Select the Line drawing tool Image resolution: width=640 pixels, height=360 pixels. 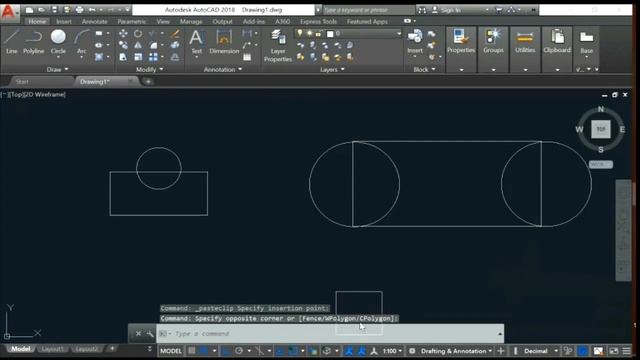click(x=11, y=42)
